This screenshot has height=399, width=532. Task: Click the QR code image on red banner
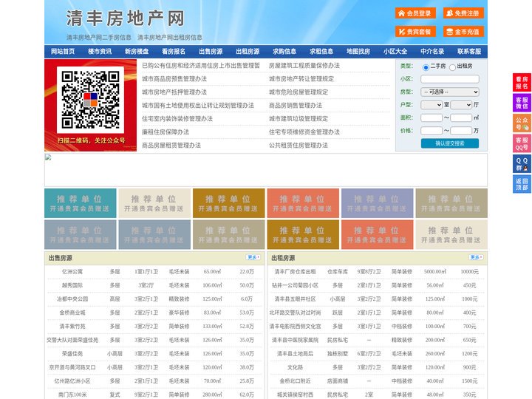coord(90,100)
